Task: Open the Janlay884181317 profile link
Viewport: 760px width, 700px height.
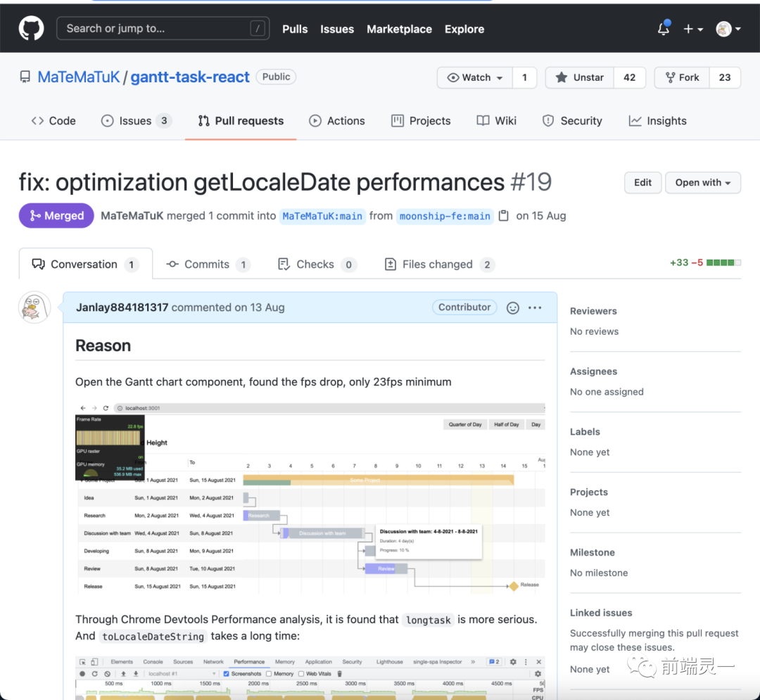Action: tap(122, 307)
